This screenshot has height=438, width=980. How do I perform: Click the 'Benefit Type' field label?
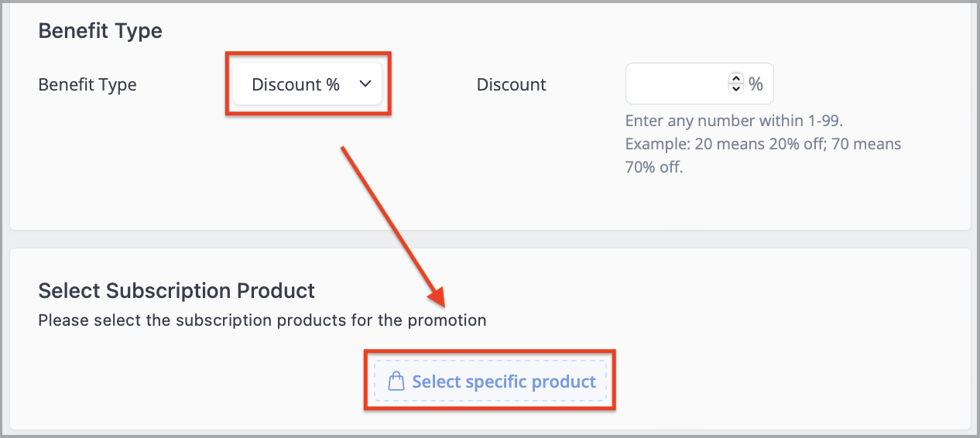(x=87, y=85)
